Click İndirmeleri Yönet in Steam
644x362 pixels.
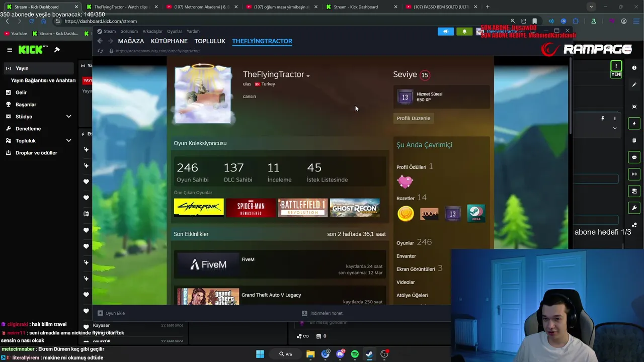pyautogui.click(x=322, y=313)
